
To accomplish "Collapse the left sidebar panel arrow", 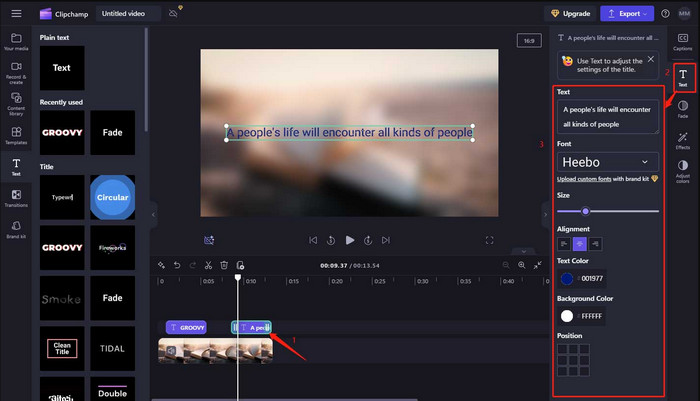I will [x=153, y=215].
